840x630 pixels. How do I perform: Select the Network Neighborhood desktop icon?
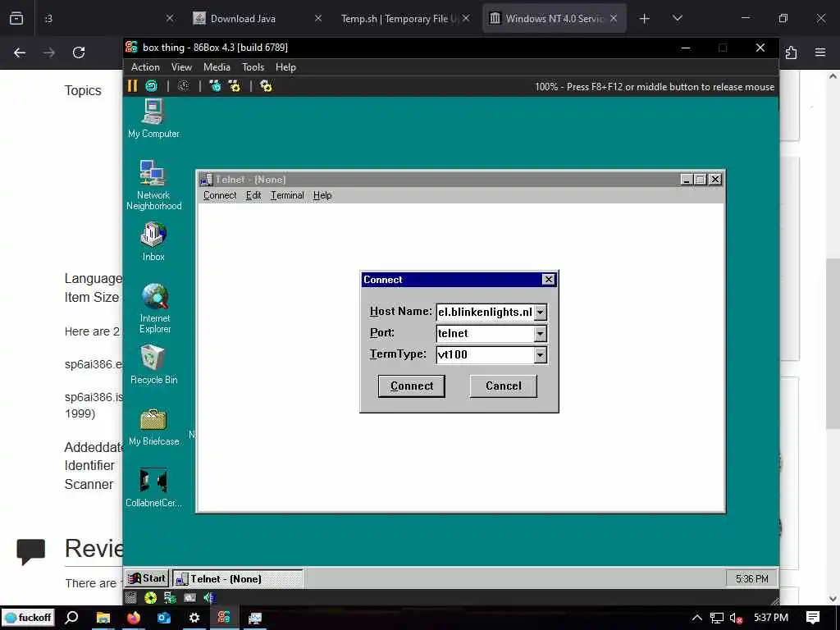point(153,185)
